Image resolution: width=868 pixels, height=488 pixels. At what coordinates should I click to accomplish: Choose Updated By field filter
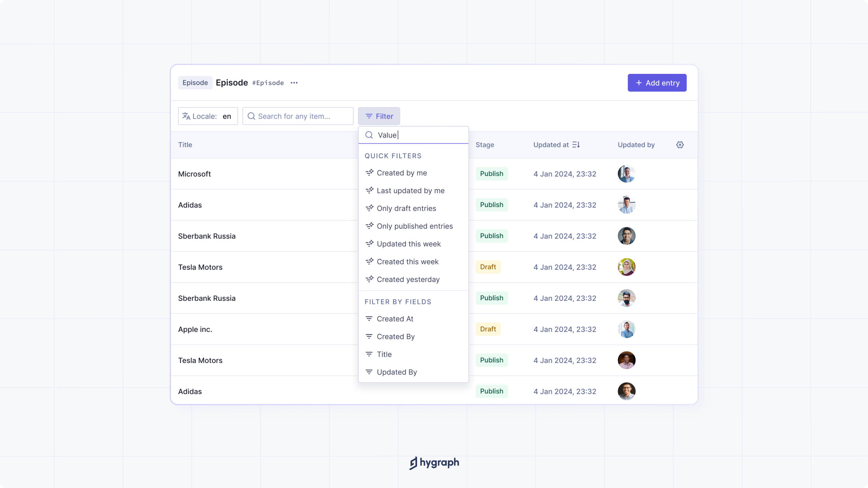coord(397,372)
